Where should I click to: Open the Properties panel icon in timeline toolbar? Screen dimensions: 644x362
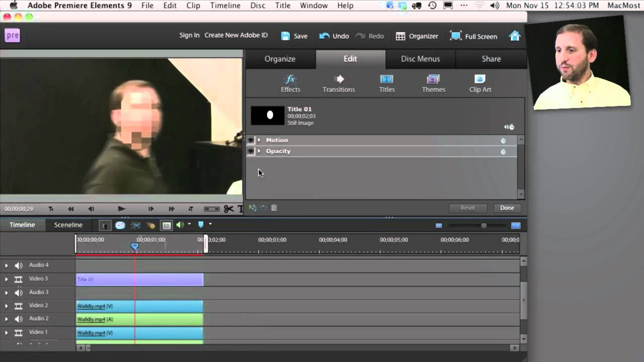tap(166, 225)
